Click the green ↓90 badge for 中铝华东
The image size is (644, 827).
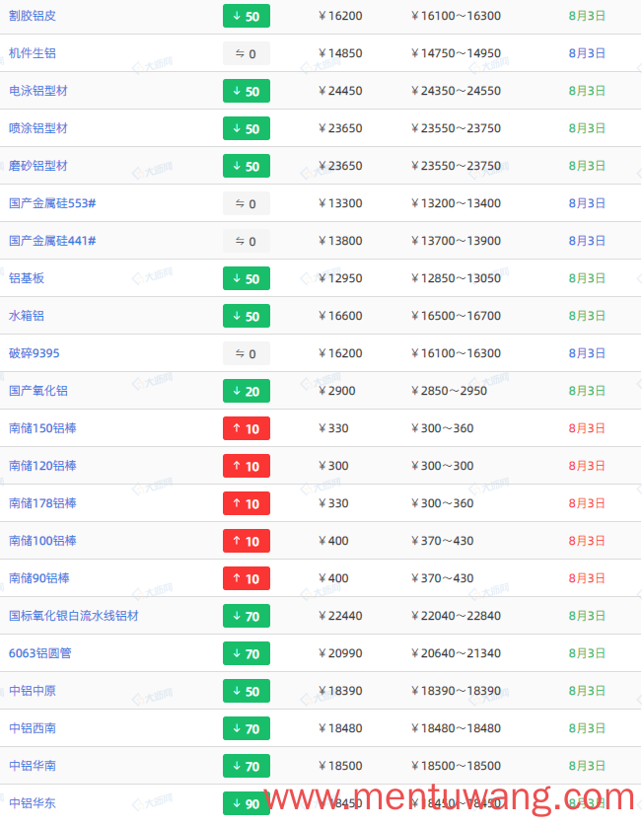(247, 802)
